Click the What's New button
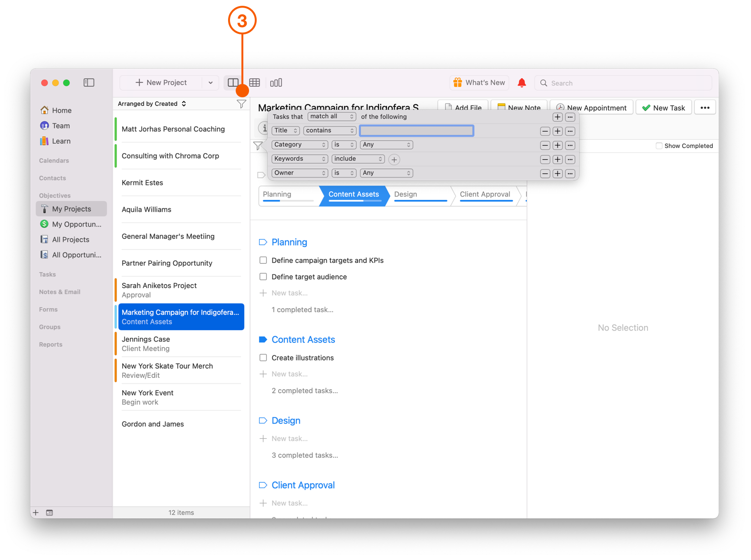This screenshot has height=560, width=751. point(479,83)
